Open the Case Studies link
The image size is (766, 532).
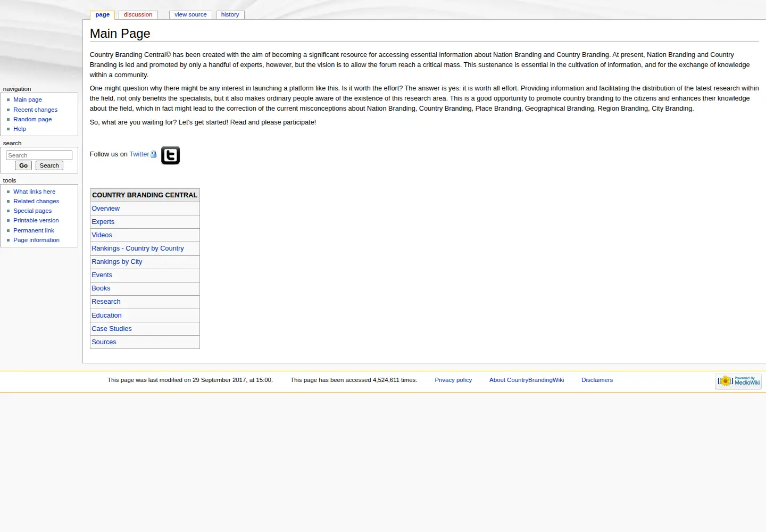(112, 329)
